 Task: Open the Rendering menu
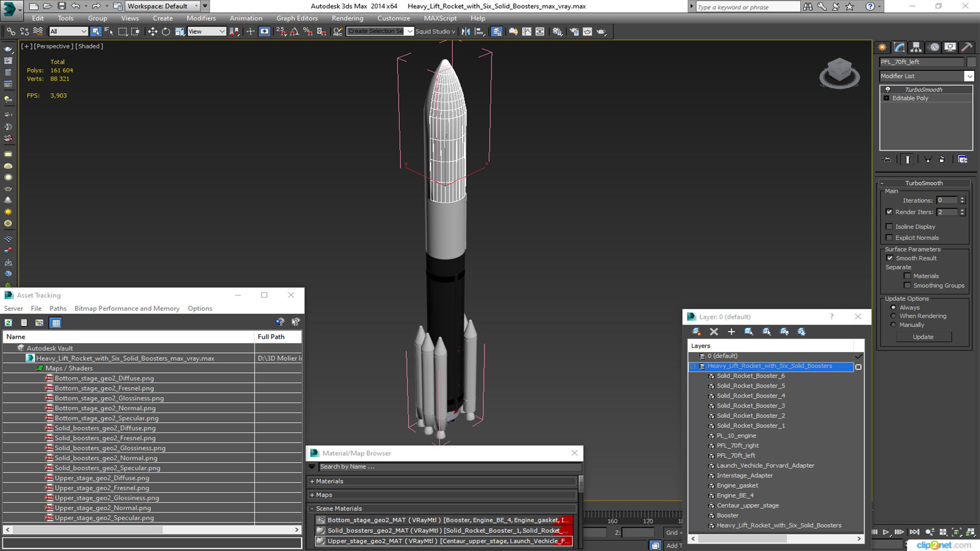(x=347, y=18)
